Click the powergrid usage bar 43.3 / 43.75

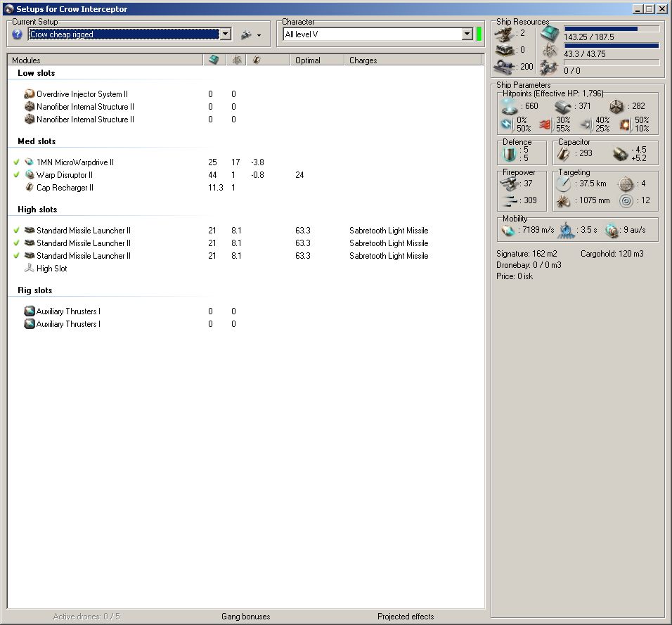[x=612, y=46]
